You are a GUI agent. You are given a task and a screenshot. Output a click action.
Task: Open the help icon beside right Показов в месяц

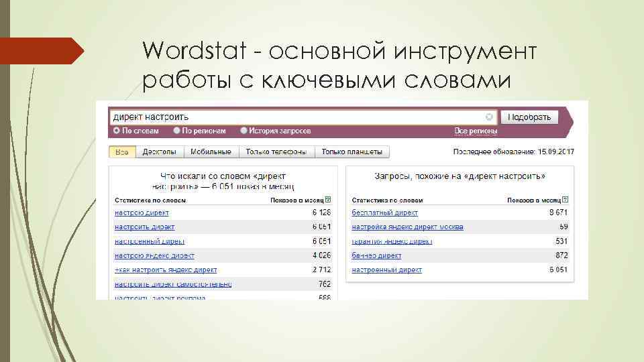pyautogui.click(x=565, y=200)
